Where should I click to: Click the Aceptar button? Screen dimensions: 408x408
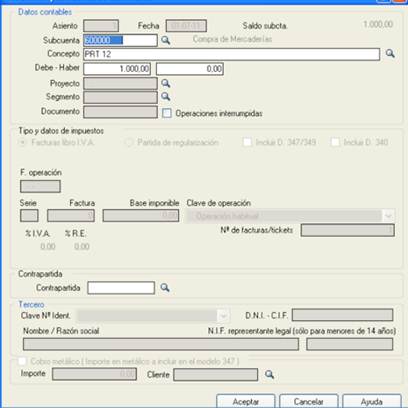click(246, 401)
